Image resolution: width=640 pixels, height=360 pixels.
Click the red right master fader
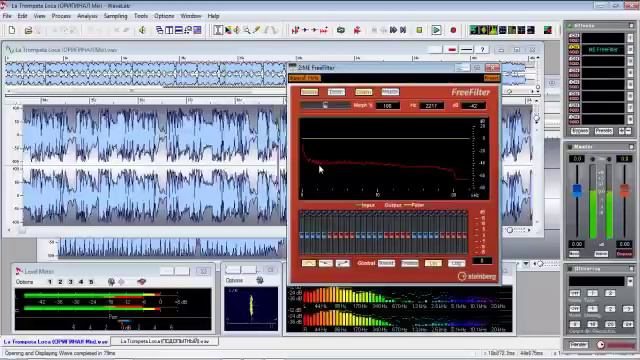(624, 191)
